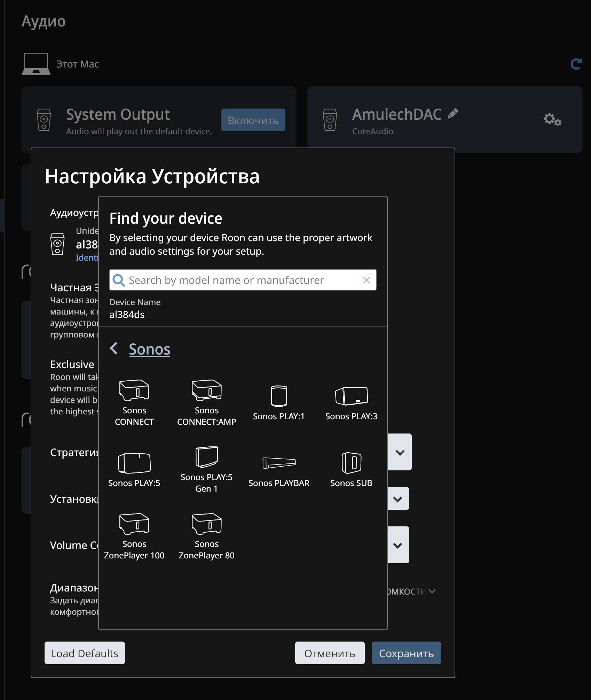The image size is (591, 700).
Task: Pick the Sonos PLAY:5 speaker icon
Action: [x=134, y=463]
